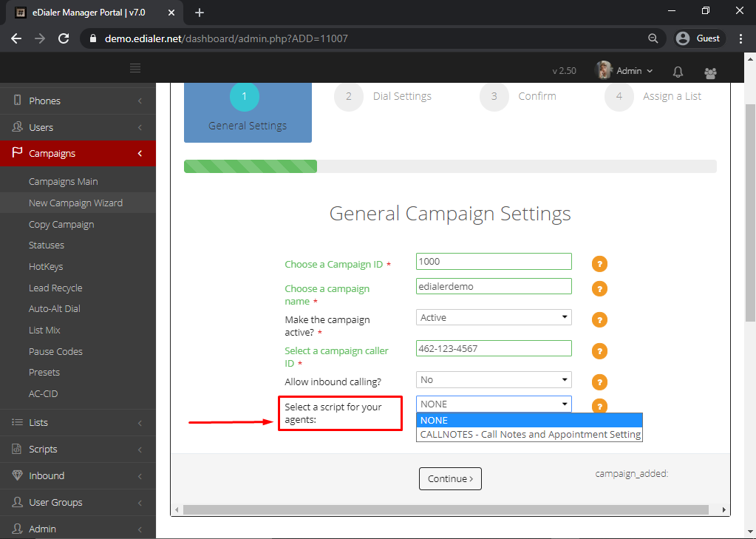Click the page vertical scrollbar
This screenshot has height=539, width=756.
pyautogui.click(x=750, y=213)
